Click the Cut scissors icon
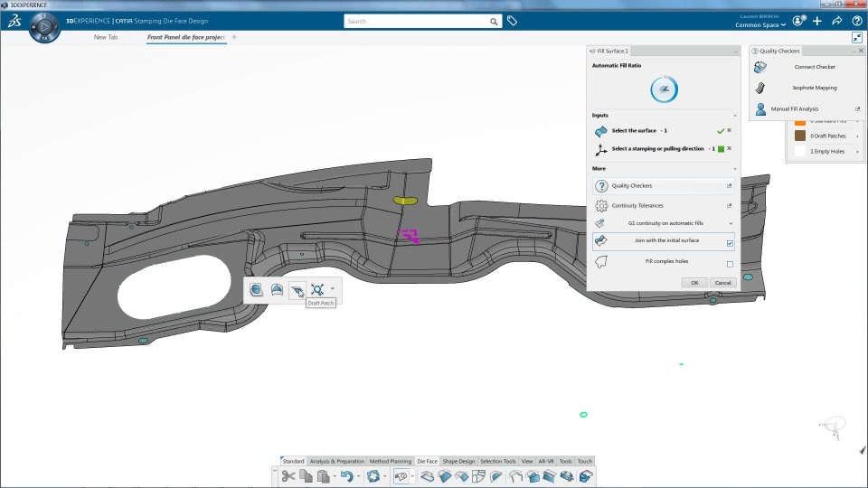The image size is (868, 488). point(288,476)
